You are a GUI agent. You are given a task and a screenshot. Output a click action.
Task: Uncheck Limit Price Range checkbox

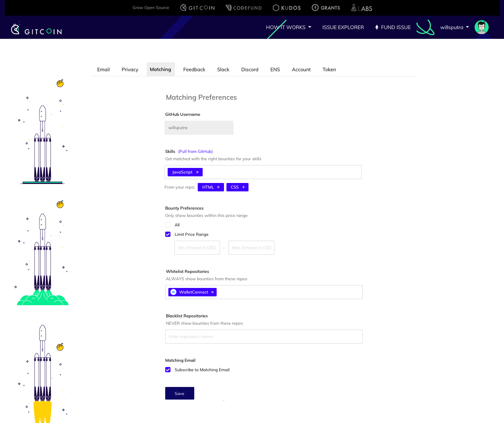(x=168, y=234)
